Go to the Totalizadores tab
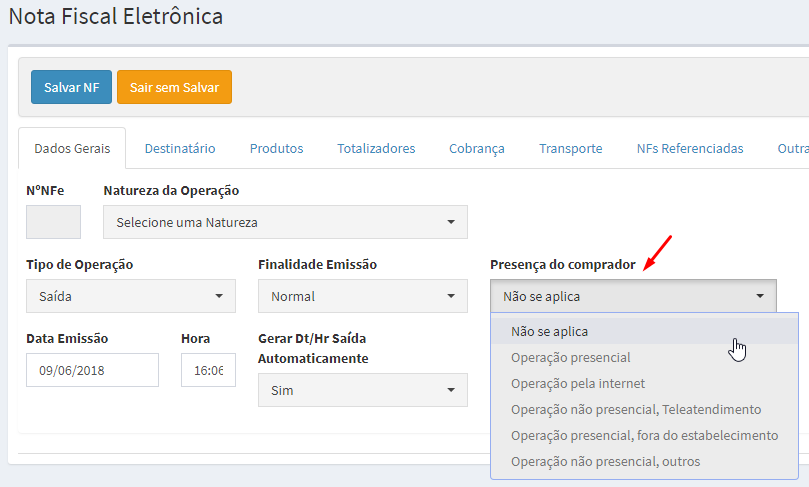This screenshot has width=809, height=487. 376,149
